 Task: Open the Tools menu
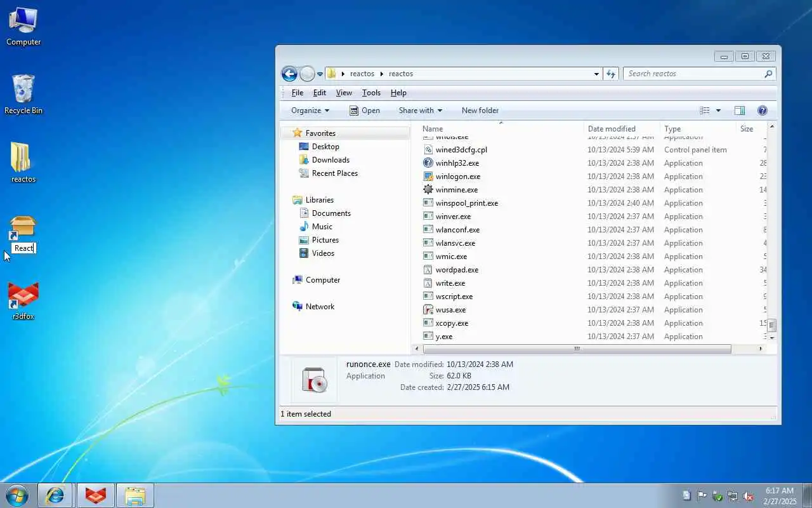[x=371, y=93]
